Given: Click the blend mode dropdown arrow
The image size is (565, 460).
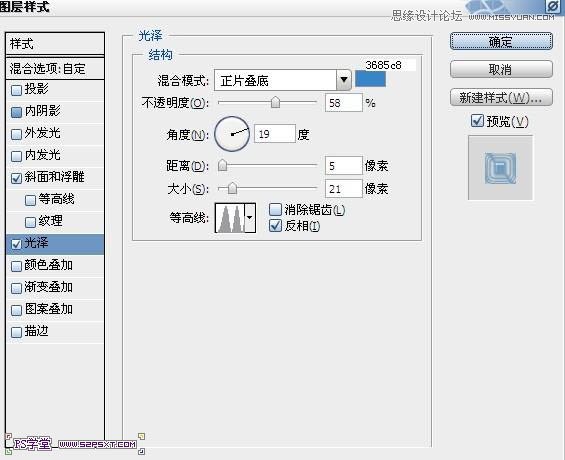Looking at the screenshot, I should pos(344,80).
